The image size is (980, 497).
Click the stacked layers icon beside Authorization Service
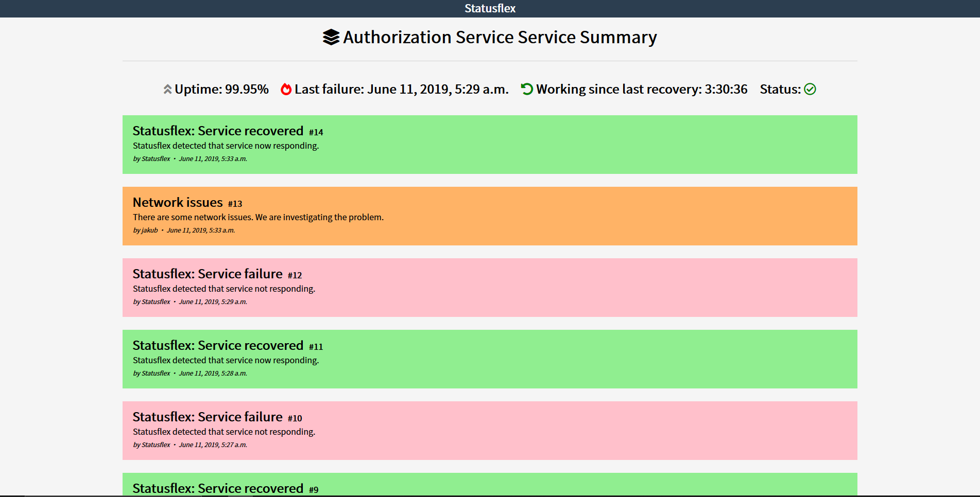[x=331, y=37]
